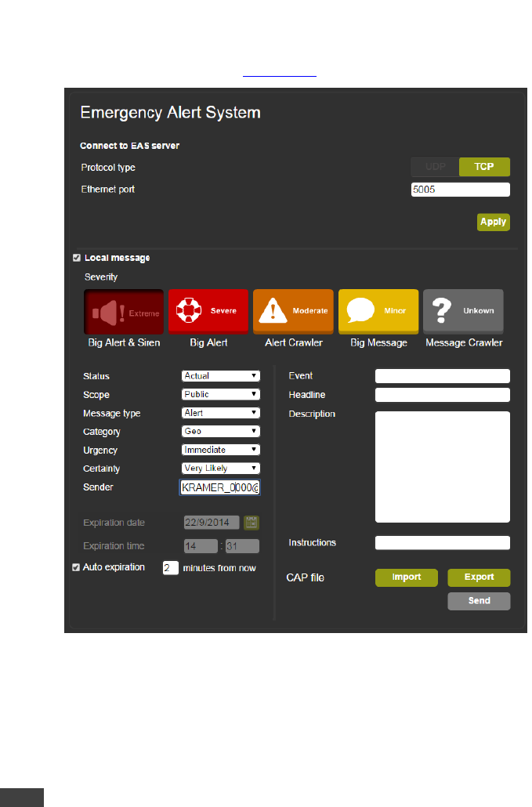
Task: Import a CAP file
Action: click(x=407, y=577)
